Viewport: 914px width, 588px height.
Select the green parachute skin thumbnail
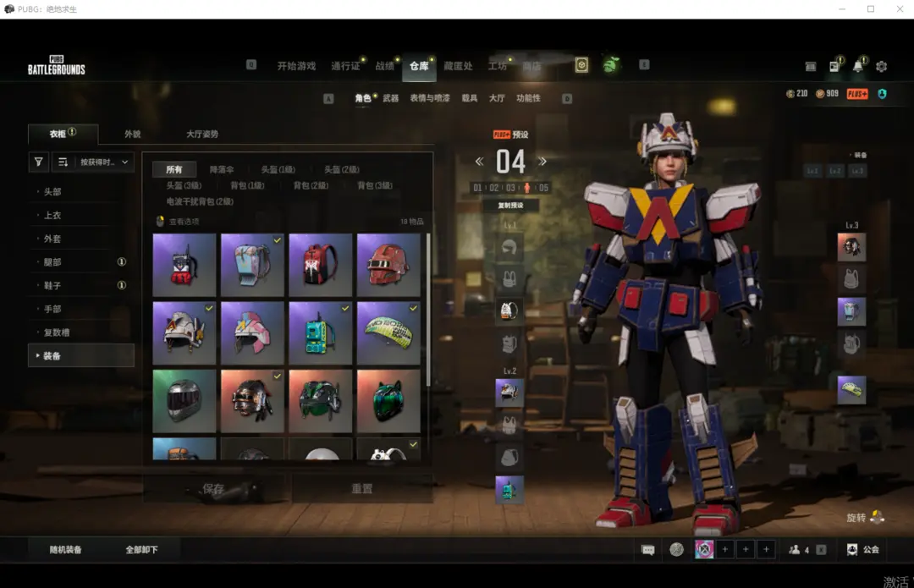click(x=388, y=332)
